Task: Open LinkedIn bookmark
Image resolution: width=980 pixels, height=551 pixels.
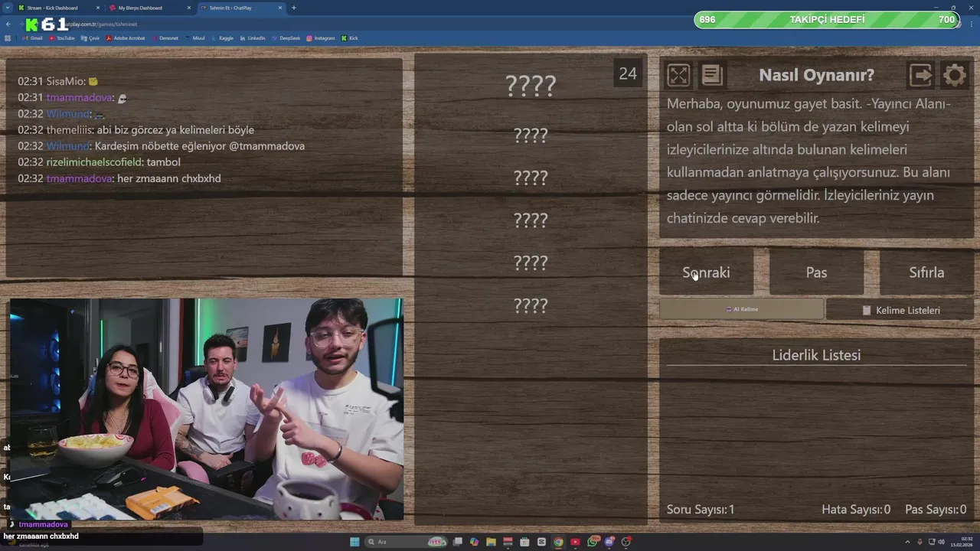Action: (252, 38)
